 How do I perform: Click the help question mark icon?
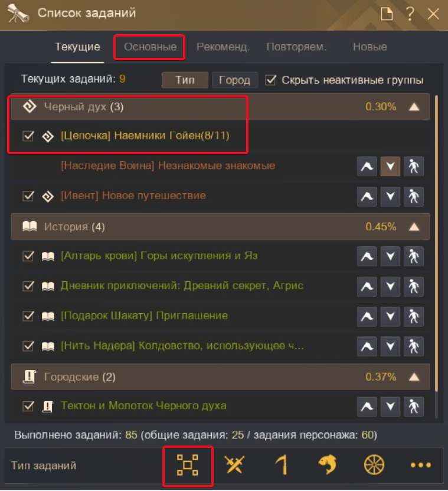click(x=410, y=14)
